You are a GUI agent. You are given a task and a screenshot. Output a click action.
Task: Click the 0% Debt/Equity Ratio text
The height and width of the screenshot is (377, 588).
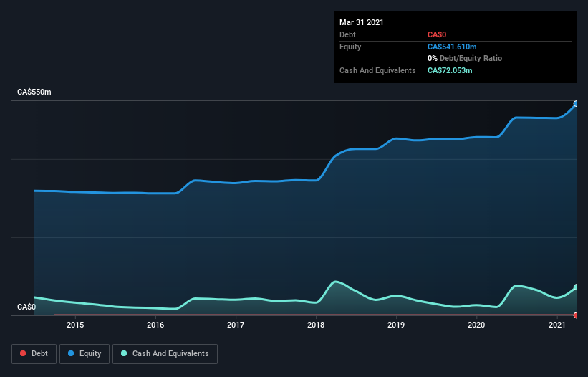click(465, 58)
